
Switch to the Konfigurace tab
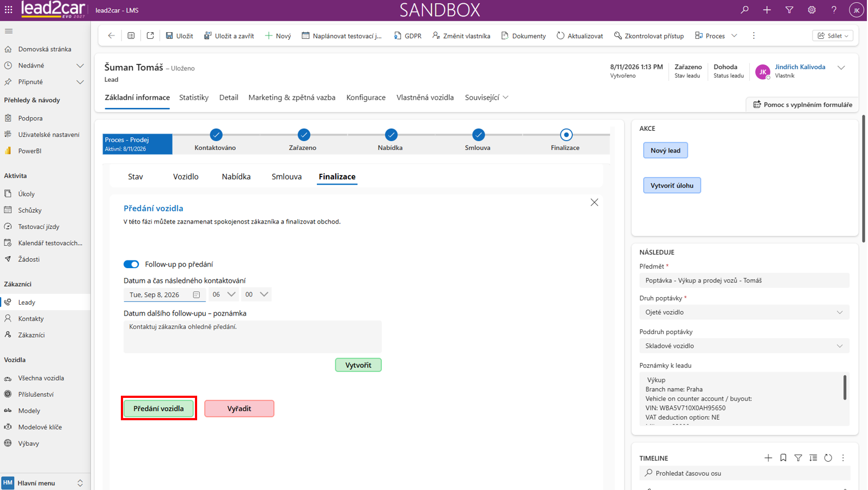pos(366,98)
